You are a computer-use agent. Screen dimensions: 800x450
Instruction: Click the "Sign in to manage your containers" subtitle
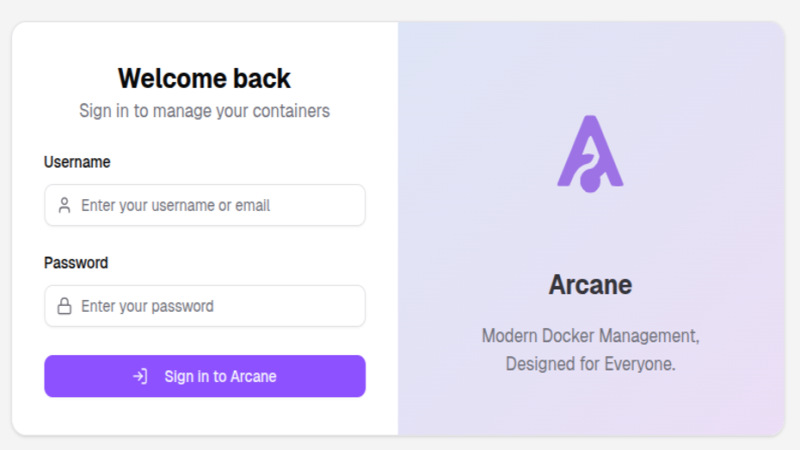[204, 111]
